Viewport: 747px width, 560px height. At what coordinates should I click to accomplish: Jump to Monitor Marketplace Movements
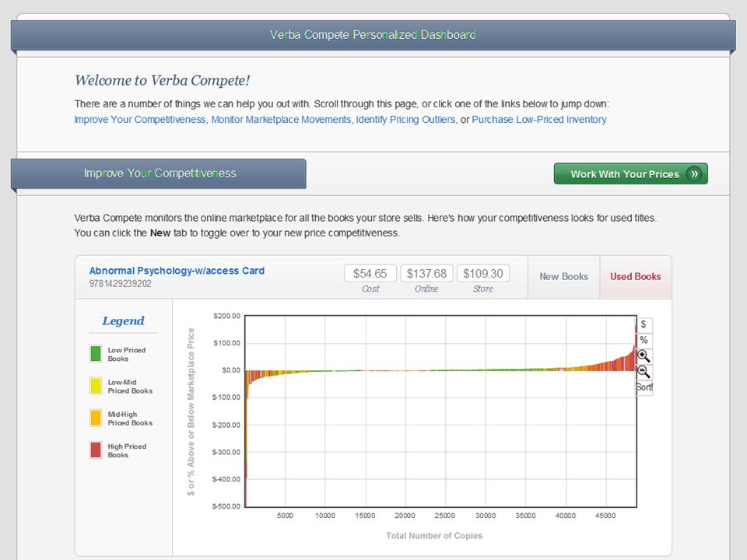(x=281, y=120)
